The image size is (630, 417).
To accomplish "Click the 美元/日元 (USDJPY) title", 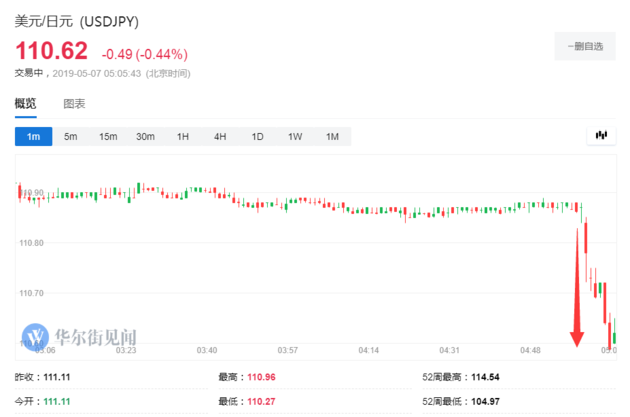I will tap(78, 19).
